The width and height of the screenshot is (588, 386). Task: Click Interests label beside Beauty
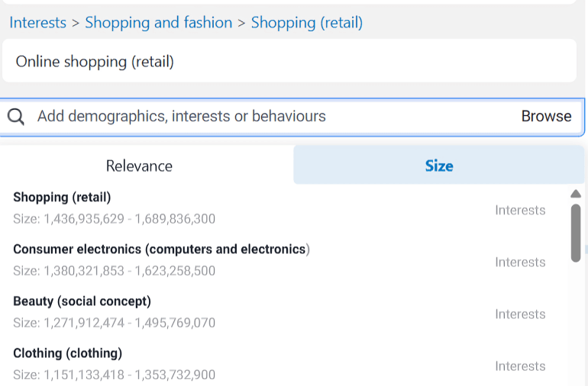pyautogui.click(x=520, y=314)
